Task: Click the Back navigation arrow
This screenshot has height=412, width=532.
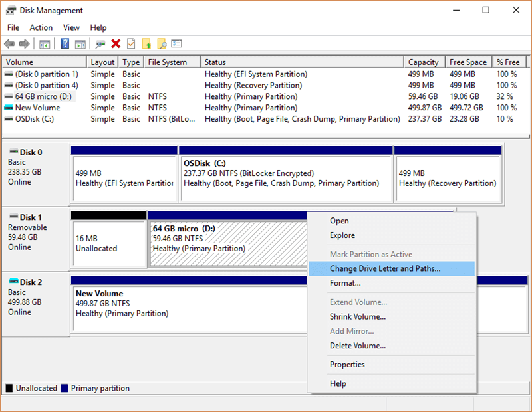Action: point(8,44)
